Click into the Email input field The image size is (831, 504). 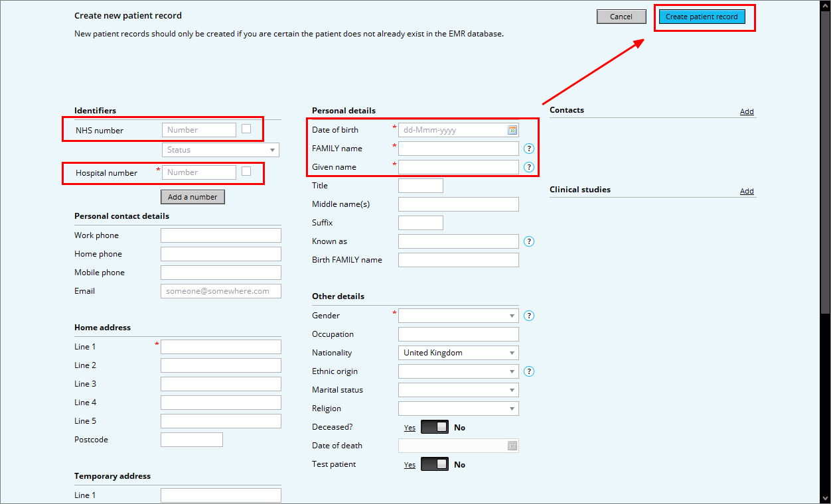(220, 291)
